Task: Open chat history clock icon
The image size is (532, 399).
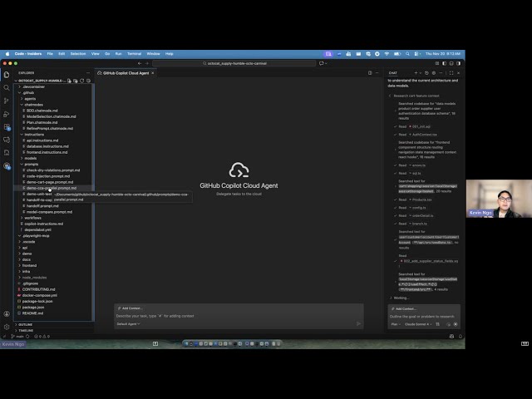Action: click(x=426, y=73)
